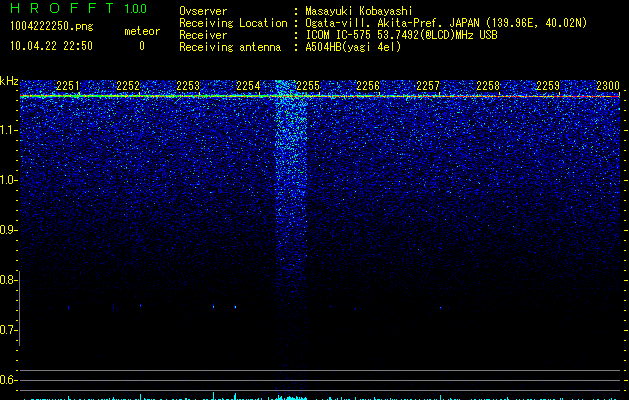Click the time marker 2254
Viewport: 629px width, 400px height.
(248, 86)
